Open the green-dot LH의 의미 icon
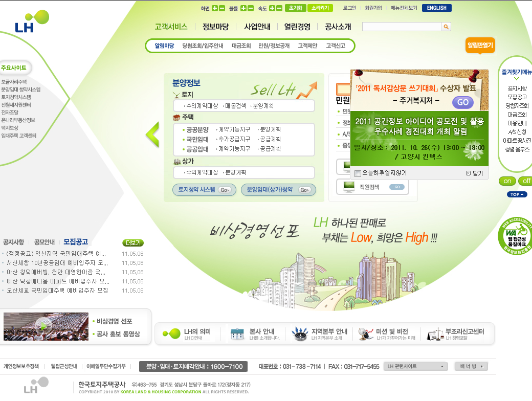This screenshot has height=401, width=532. [171, 333]
